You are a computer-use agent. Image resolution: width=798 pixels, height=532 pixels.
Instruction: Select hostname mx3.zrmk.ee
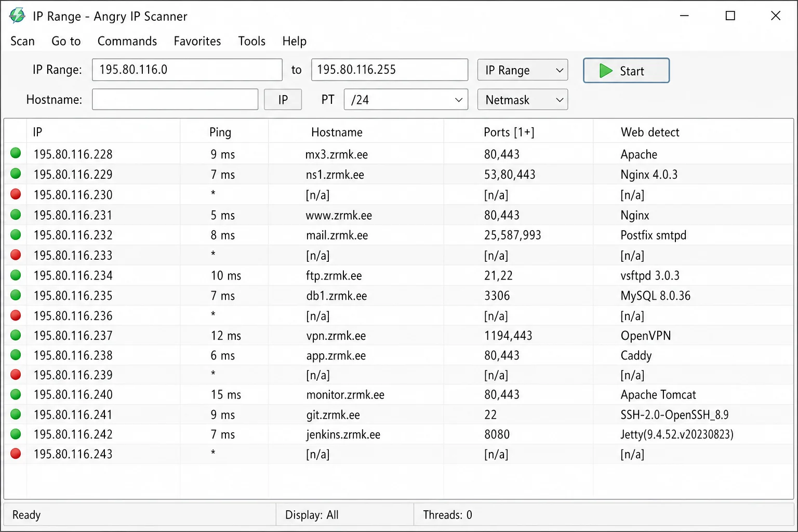pyautogui.click(x=337, y=154)
